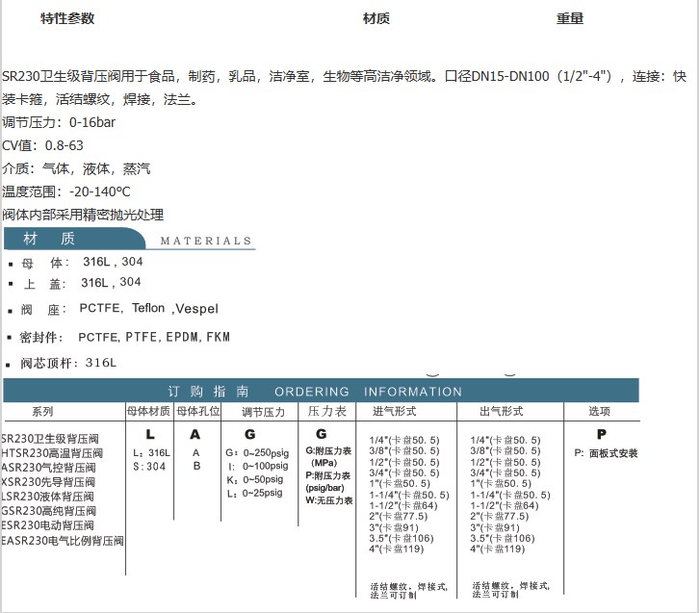
Task: Click the 进气形式 column header
Action: click(395, 411)
